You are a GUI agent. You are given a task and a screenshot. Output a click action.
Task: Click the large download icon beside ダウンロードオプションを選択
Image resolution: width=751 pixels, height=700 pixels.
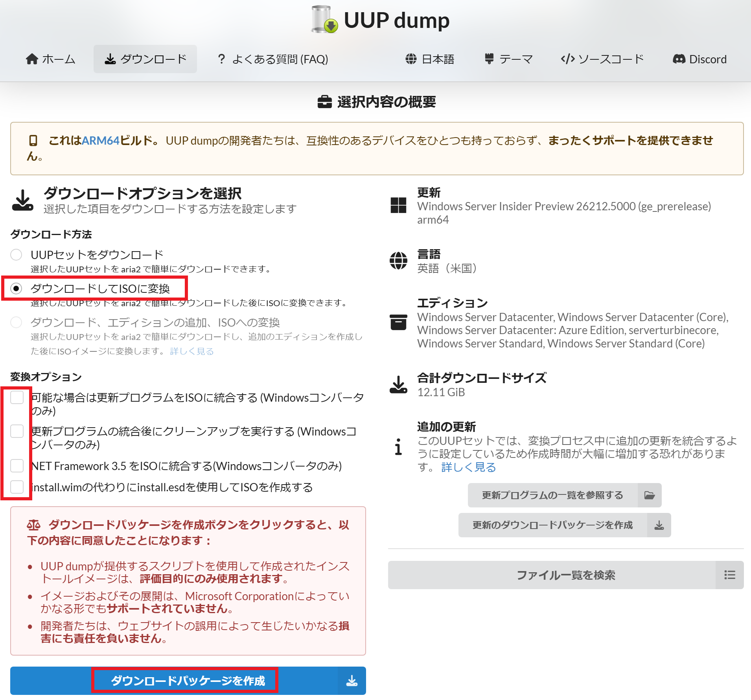click(x=23, y=200)
